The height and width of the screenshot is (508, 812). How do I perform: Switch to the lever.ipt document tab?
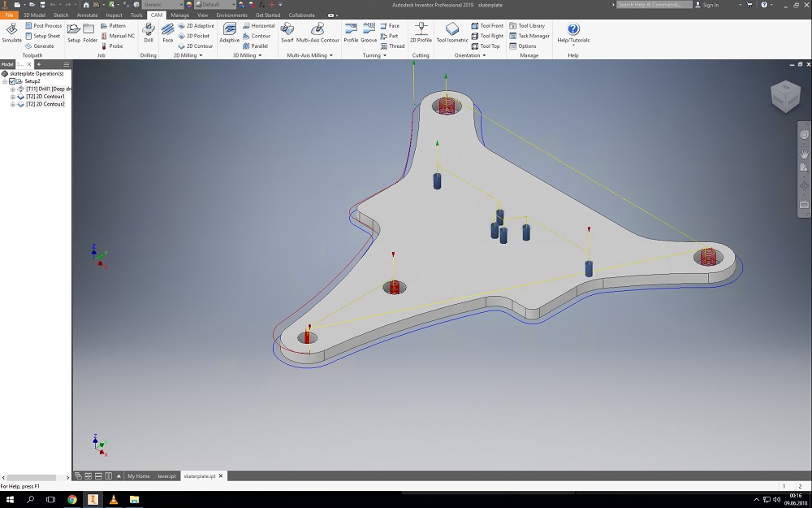[x=166, y=475]
